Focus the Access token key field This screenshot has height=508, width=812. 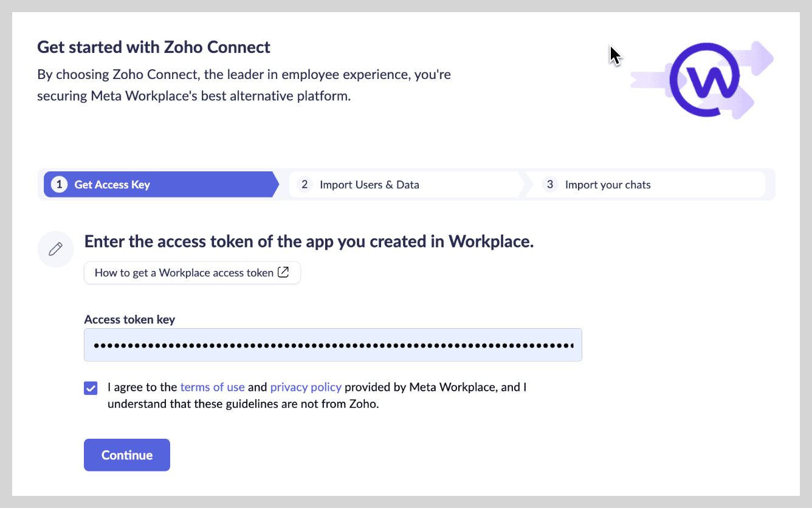pyautogui.click(x=332, y=345)
